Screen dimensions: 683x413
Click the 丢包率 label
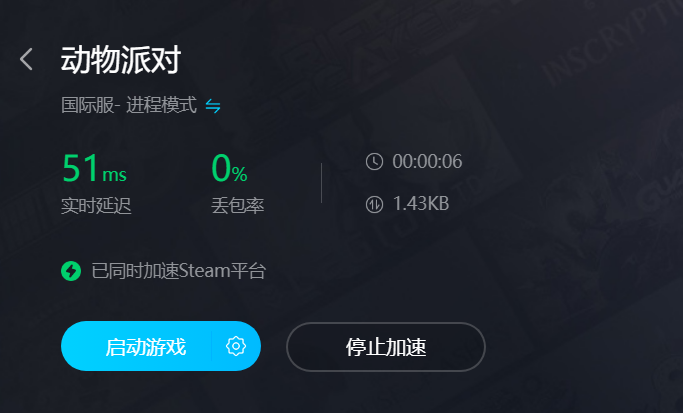point(238,205)
